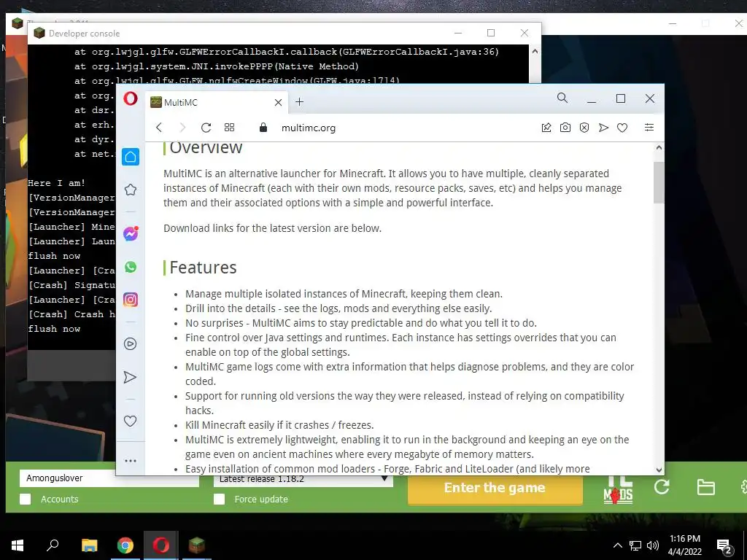747x560 pixels.
Task: Toggle the Force update checkbox
Action: [219, 499]
